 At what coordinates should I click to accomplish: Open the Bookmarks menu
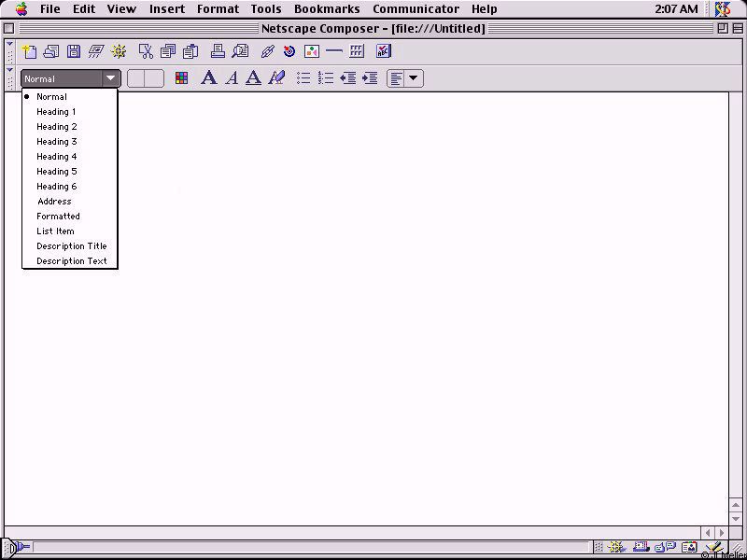pyautogui.click(x=327, y=9)
